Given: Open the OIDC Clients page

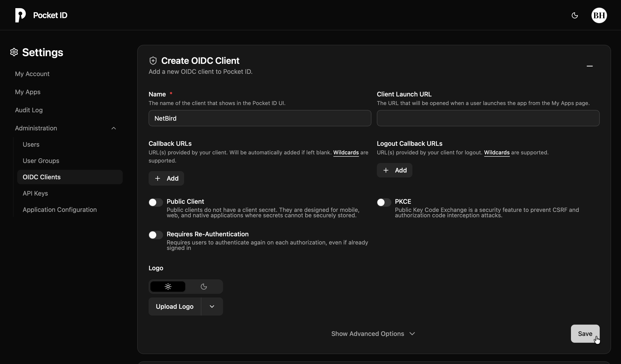Looking at the screenshot, I should [42, 177].
